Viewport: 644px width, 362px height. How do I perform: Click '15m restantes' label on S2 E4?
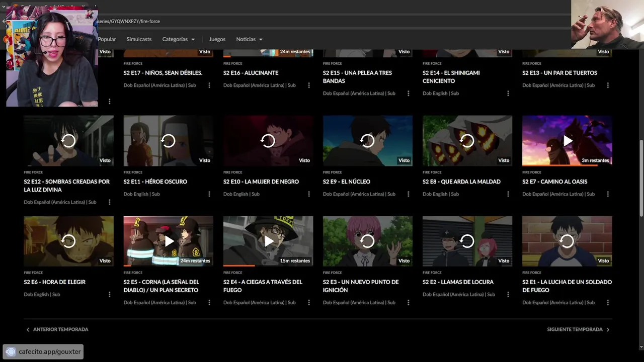(x=295, y=261)
